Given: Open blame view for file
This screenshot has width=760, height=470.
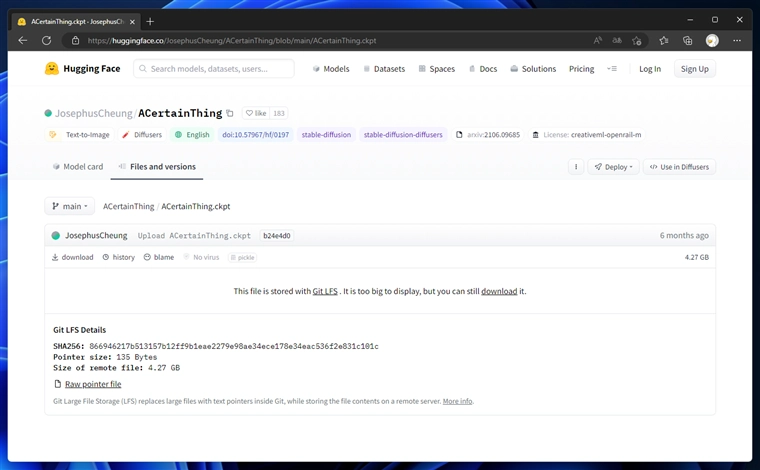Looking at the screenshot, I should (159, 257).
